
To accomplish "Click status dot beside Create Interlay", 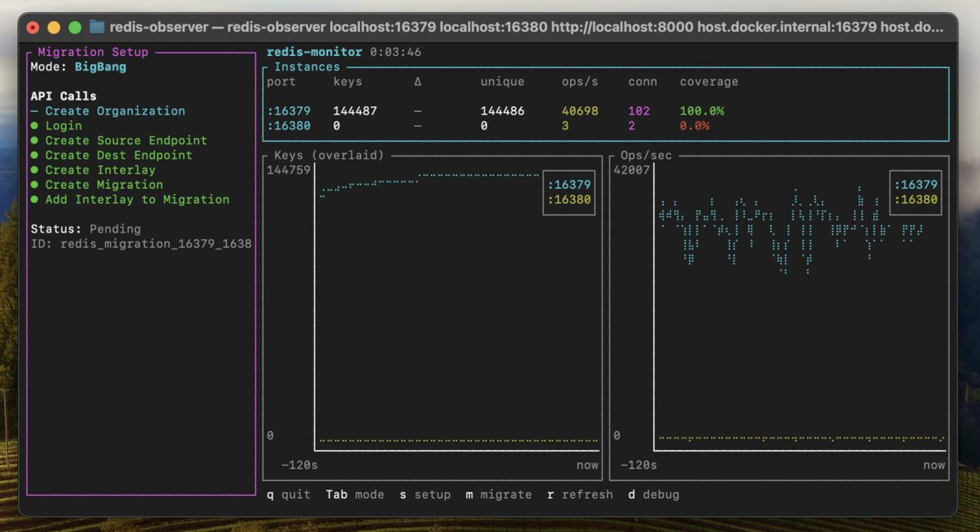I will coord(34,170).
